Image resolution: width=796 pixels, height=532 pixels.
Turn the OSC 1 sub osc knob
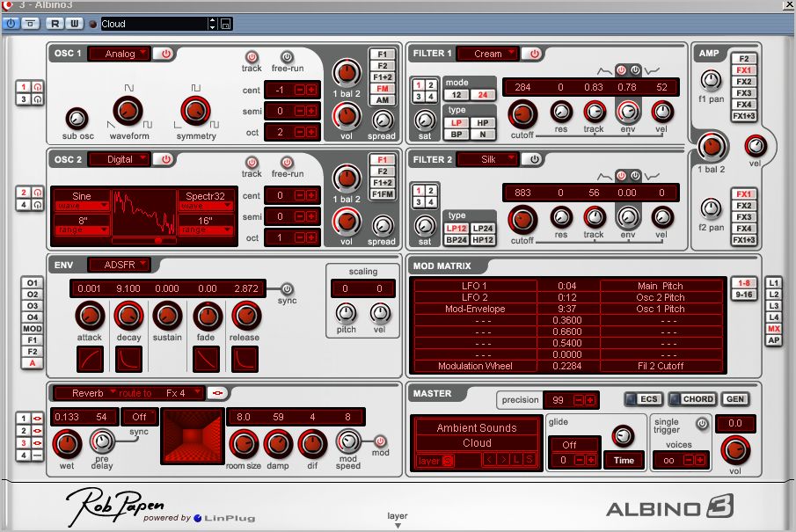[77, 119]
